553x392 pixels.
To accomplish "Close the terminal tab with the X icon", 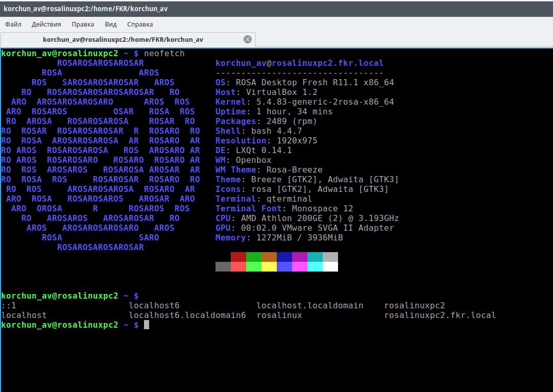I will coord(248,39).
